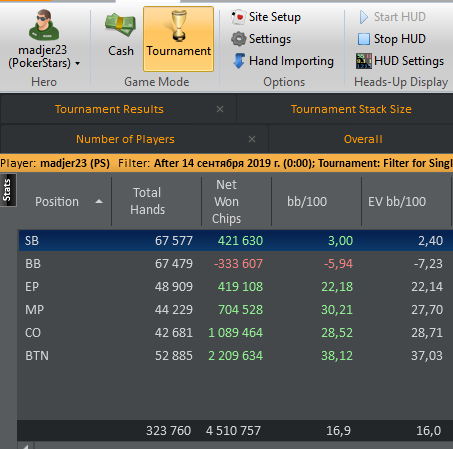Open the hero player dropdown arrow
Image resolution: width=453 pixels, height=449 pixels.
(x=78, y=63)
